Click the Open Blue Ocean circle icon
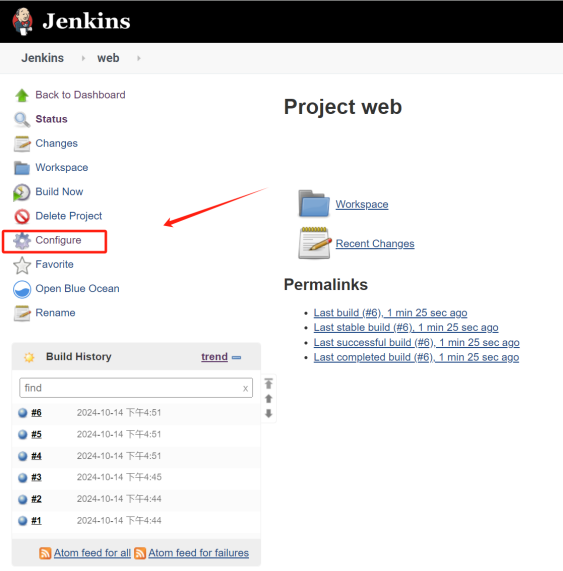 click(x=22, y=290)
